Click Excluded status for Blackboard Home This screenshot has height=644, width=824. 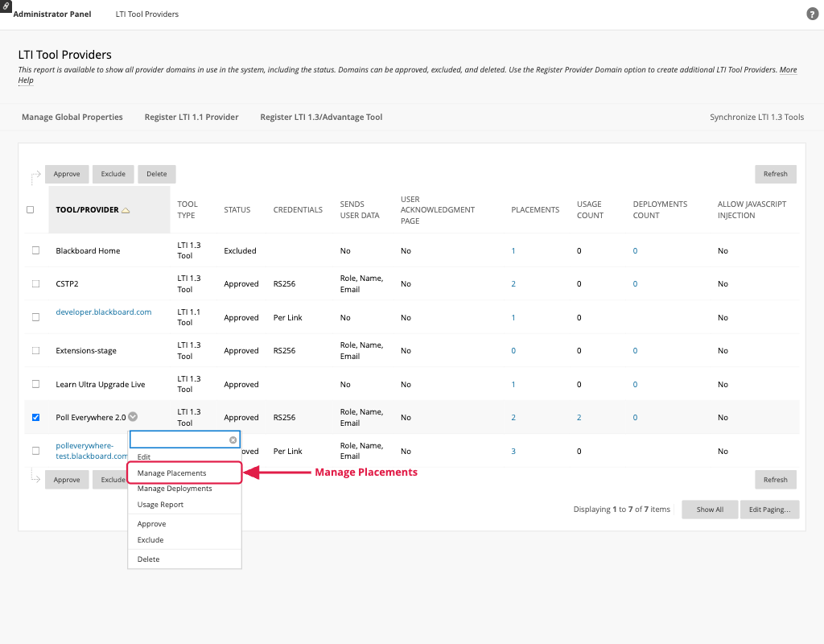tap(240, 251)
